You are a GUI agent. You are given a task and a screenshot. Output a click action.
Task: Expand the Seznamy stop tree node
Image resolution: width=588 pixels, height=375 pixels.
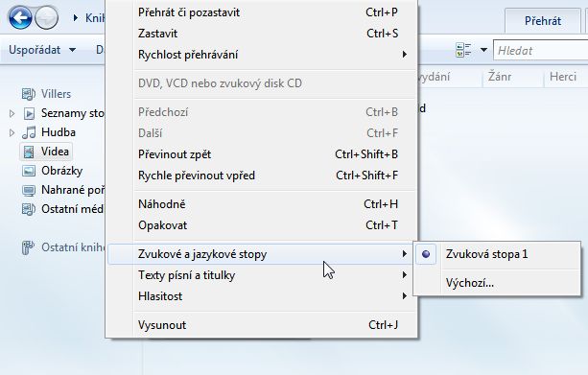[x=12, y=113]
